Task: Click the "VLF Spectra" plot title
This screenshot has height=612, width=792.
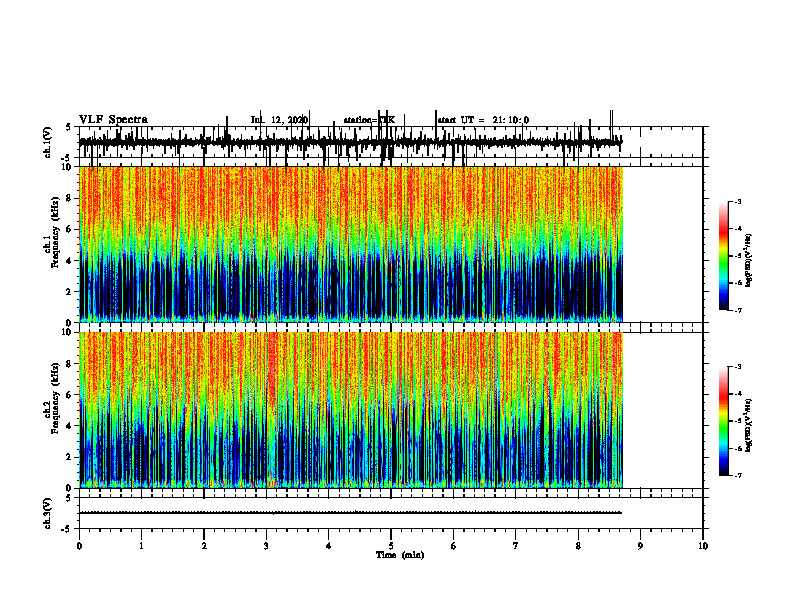Action: click(x=113, y=120)
